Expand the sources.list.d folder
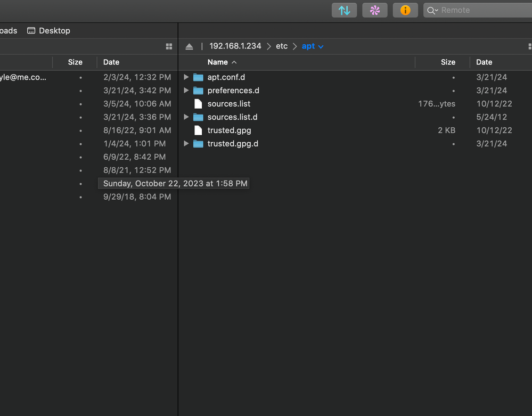This screenshot has width=532, height=416. click(x=186, y=117)
